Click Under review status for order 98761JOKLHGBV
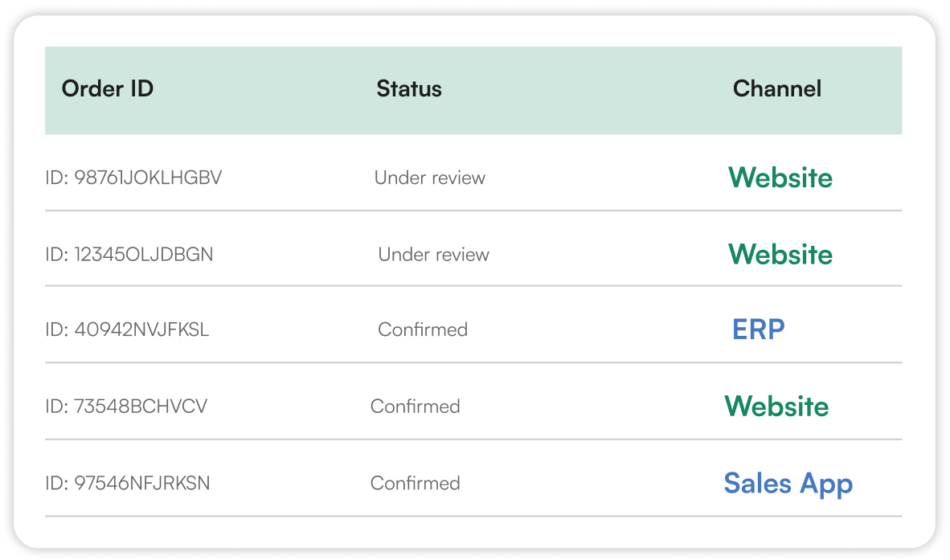950x560 pixels. click(x=430, y=178)
